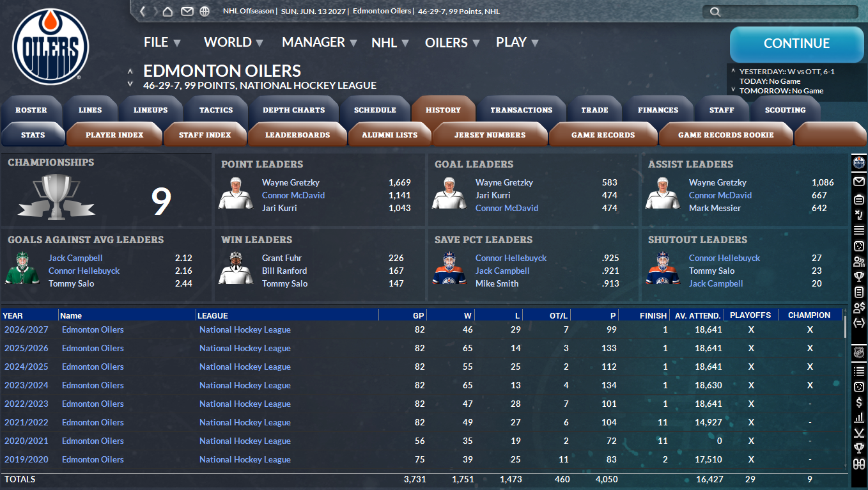Click the magnifying glass search icon
The width and height of the screenshot is (868, 490).
[715, 12]
